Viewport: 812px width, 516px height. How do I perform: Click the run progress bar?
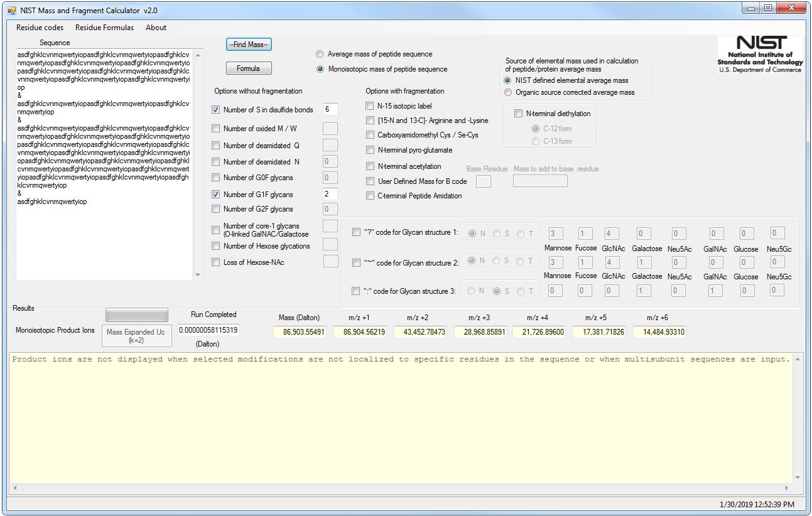tap(137, 315)
